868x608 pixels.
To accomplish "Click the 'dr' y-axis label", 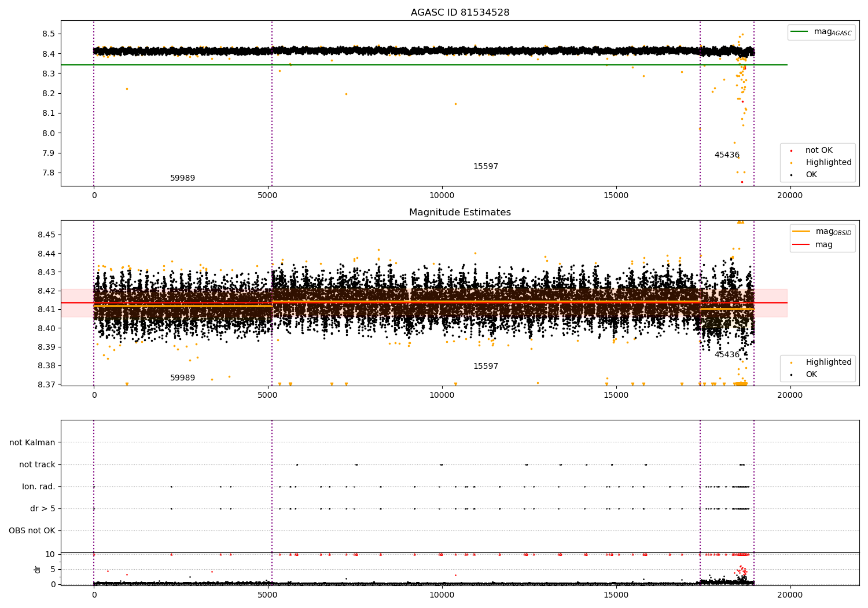I will click(38, 569).
